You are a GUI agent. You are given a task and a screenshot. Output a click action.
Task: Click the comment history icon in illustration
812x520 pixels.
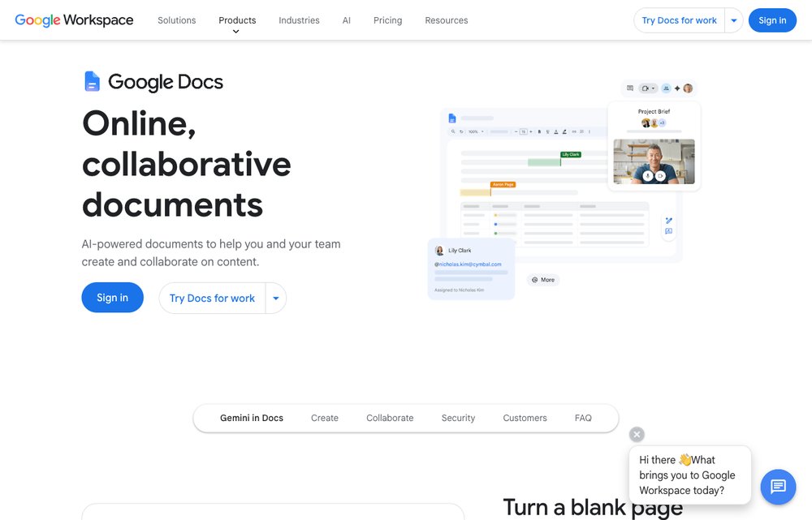(x=630, y=88)
